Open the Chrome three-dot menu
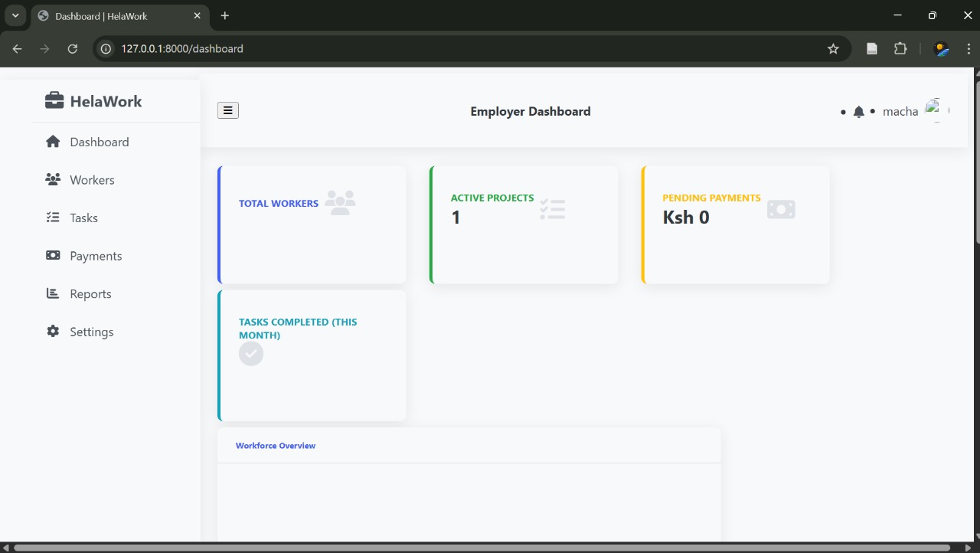 coord(969,48)
